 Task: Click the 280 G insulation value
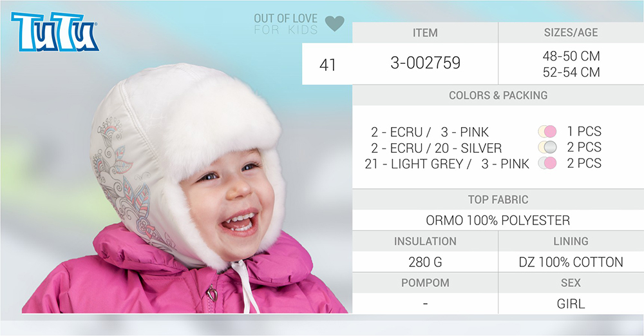(x=425, y=262)
